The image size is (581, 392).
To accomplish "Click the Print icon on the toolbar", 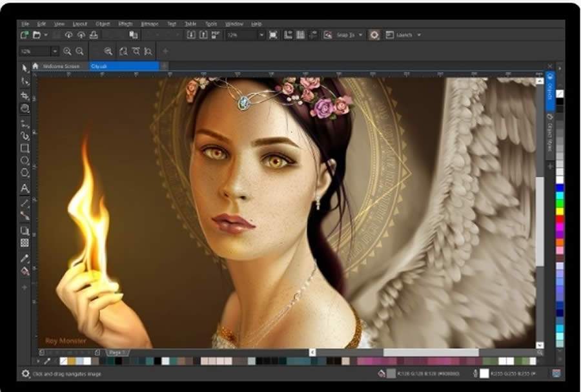I will click(92, 35).
